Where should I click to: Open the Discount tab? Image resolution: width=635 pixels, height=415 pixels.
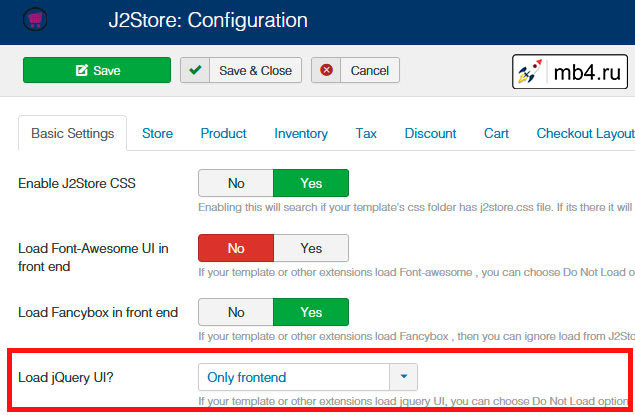click(x=430, y=133)
